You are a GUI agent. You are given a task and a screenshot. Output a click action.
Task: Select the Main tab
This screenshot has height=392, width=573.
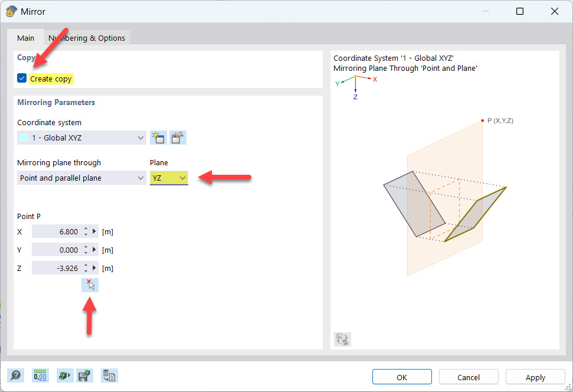click(25, 37)
